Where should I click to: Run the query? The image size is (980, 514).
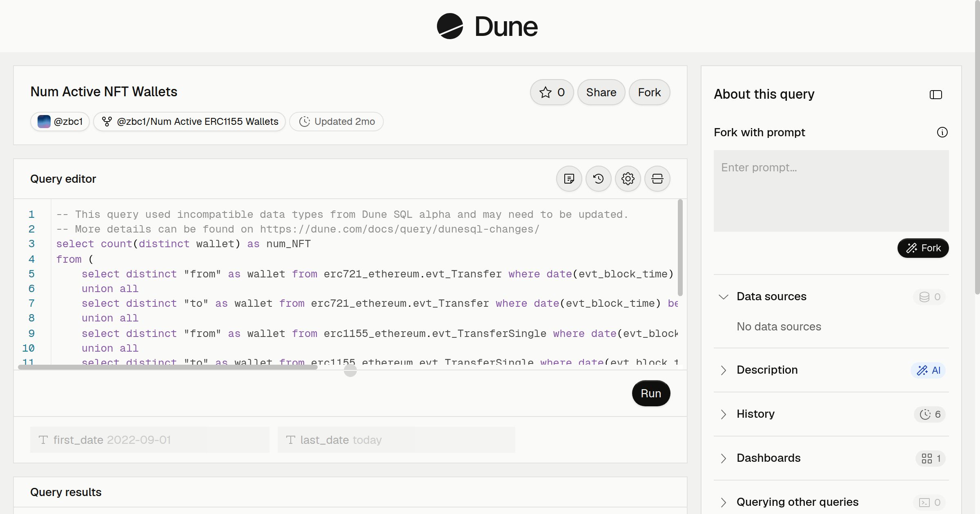tap(651, 393)
